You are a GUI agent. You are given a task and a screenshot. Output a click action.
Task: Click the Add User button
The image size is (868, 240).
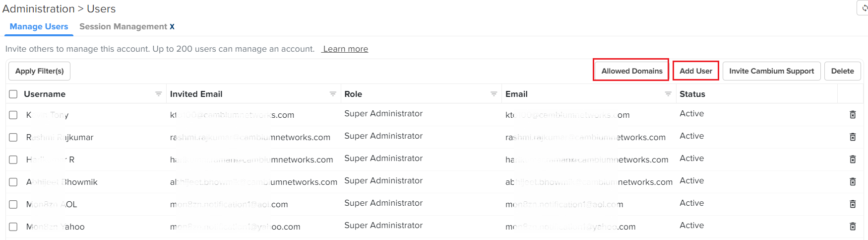pyautogui.click(x=696, y=71)
